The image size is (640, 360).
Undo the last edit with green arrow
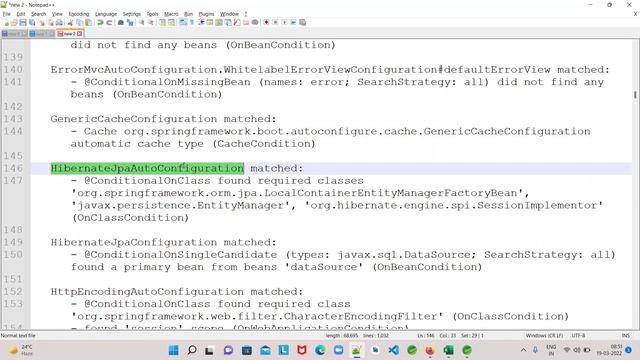click(100, 22)
